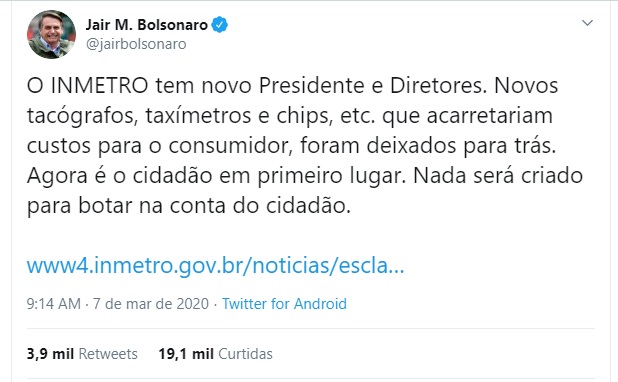Click the tweet line starting with tacógrafos

(290, 116)
